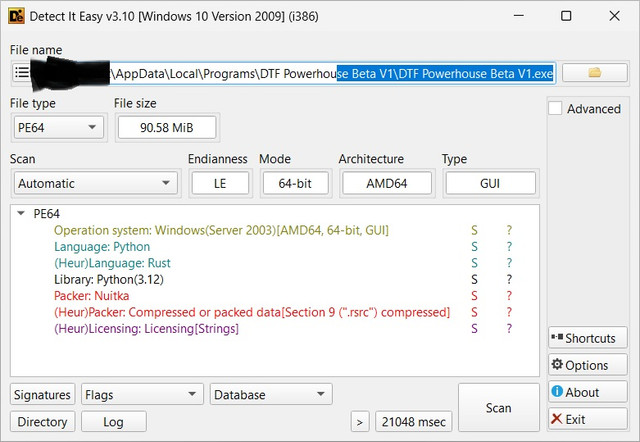Select the Operation system: Windows row
The height and width of the screenshot is (442, 640).
221,230
